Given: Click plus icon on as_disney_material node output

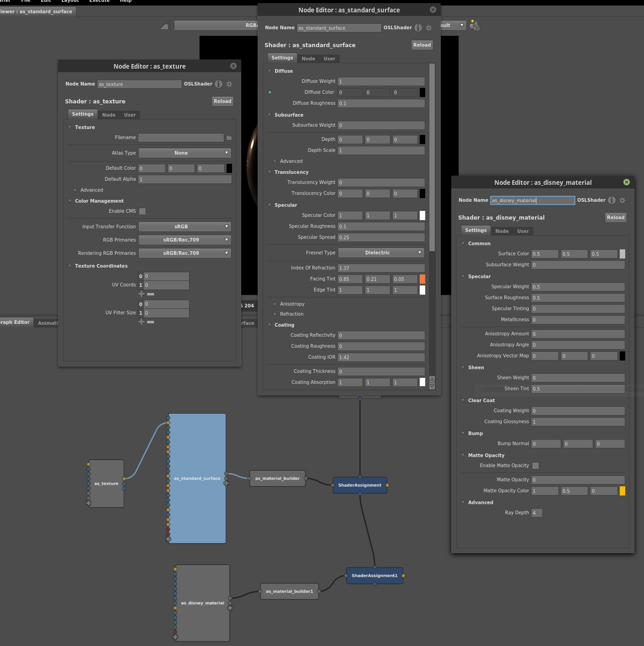Looking at the screenshot, I should (230, 608).
